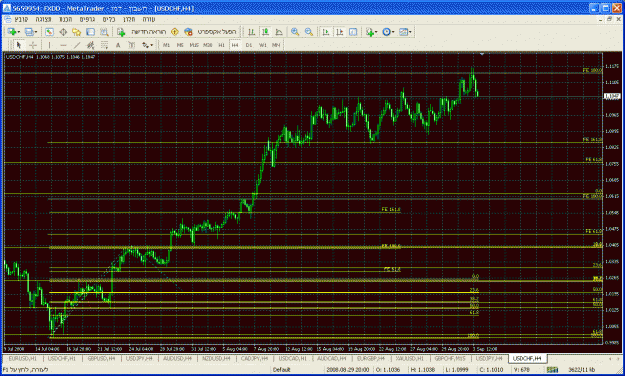Open the כלים (Tools) menu
The width and height of the screenshot is (625, 376).
pyautogui.click(x=109, y=19)
